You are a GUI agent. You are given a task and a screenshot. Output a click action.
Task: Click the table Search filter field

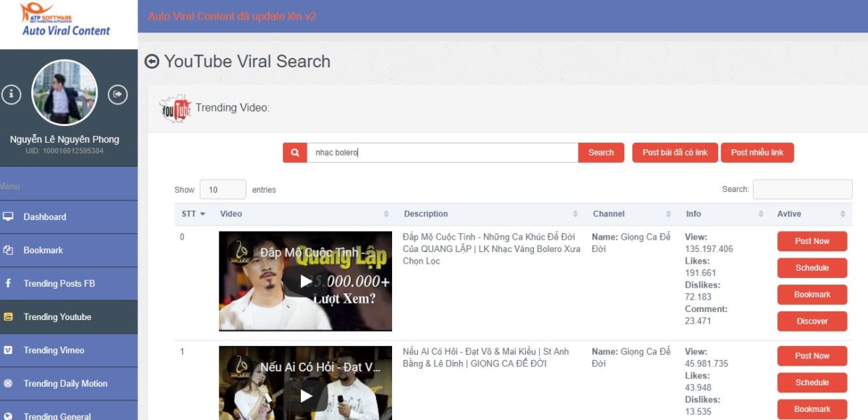pos(802,190)
